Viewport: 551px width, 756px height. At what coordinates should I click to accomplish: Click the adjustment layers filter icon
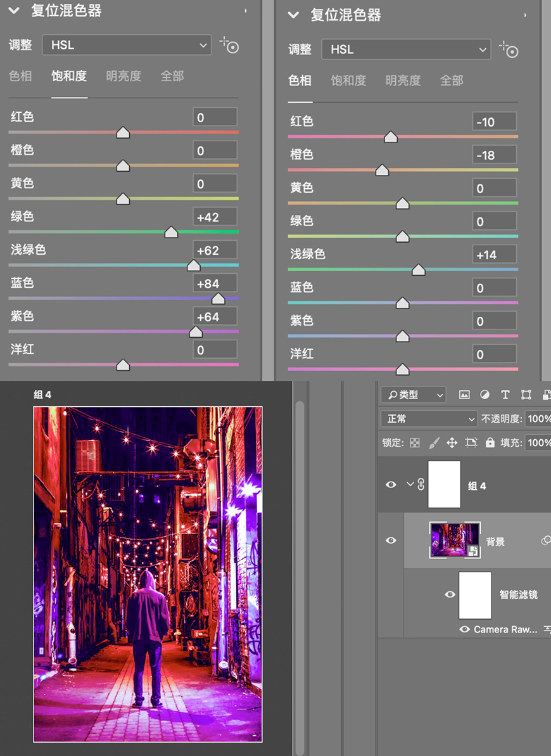pyautogui.click(x=484, y=395)
